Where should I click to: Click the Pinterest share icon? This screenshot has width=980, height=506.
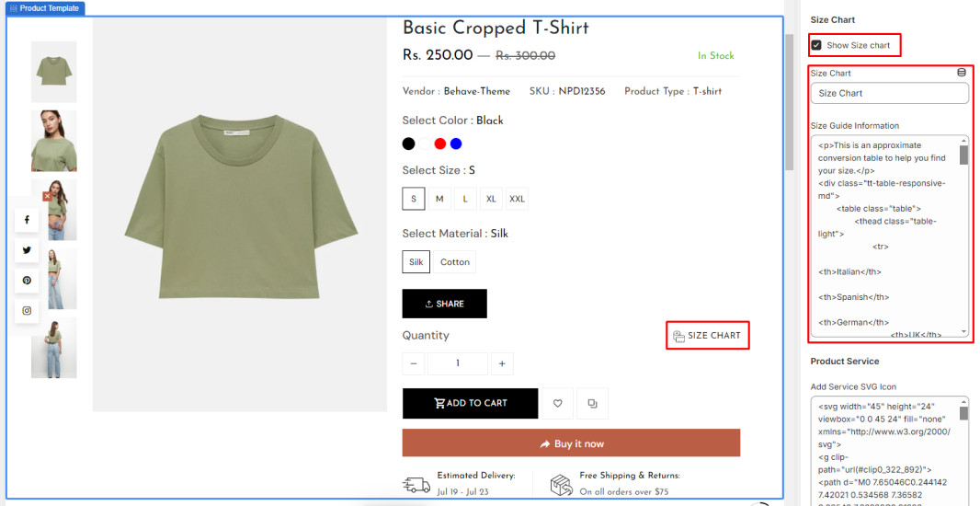click(27, 281)
